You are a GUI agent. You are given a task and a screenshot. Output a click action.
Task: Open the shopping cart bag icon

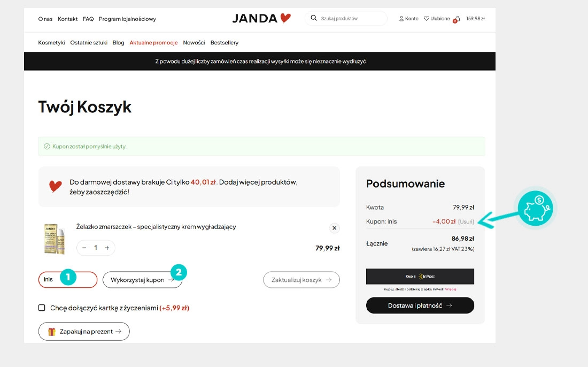[457, 19]
